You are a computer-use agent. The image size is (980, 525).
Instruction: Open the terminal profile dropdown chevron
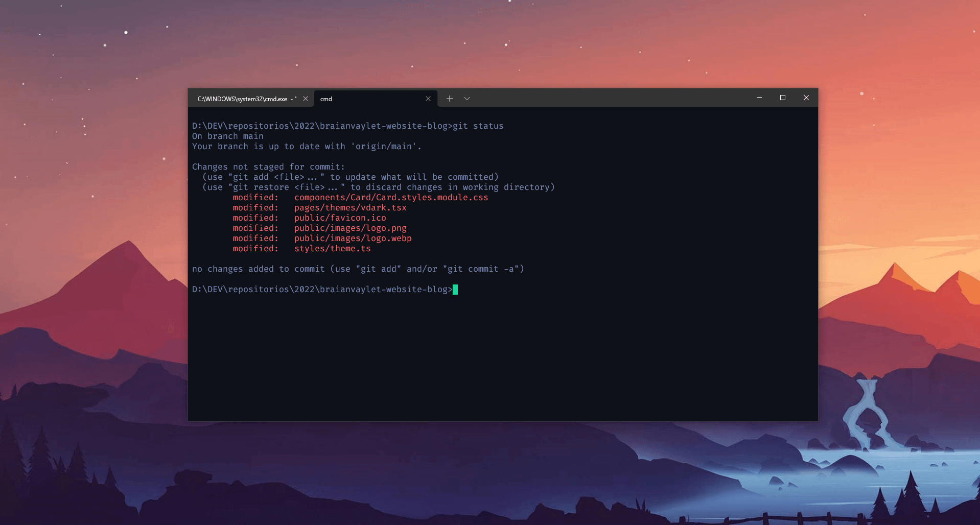click(466, 98)
